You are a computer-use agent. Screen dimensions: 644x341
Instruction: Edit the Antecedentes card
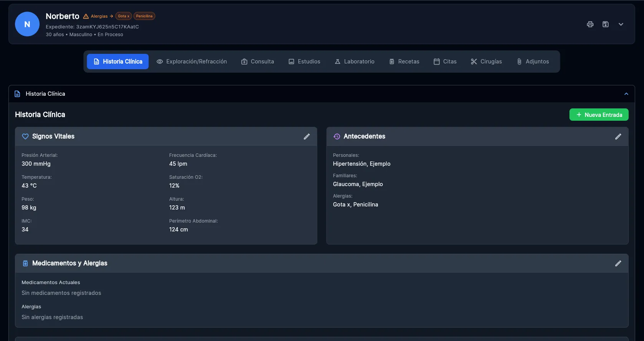(x=618, y=136)
